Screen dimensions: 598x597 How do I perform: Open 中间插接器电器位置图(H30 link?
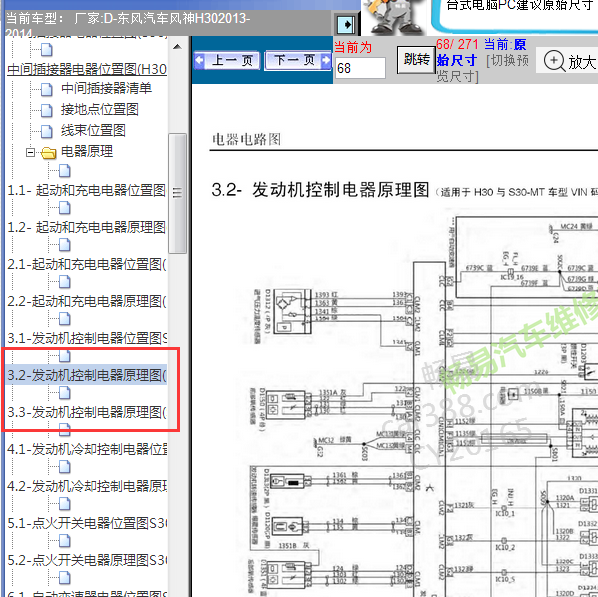click(87, 69)
